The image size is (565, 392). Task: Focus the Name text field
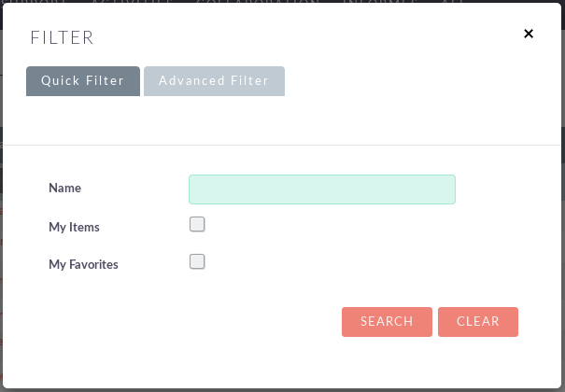tap(322, 189)
